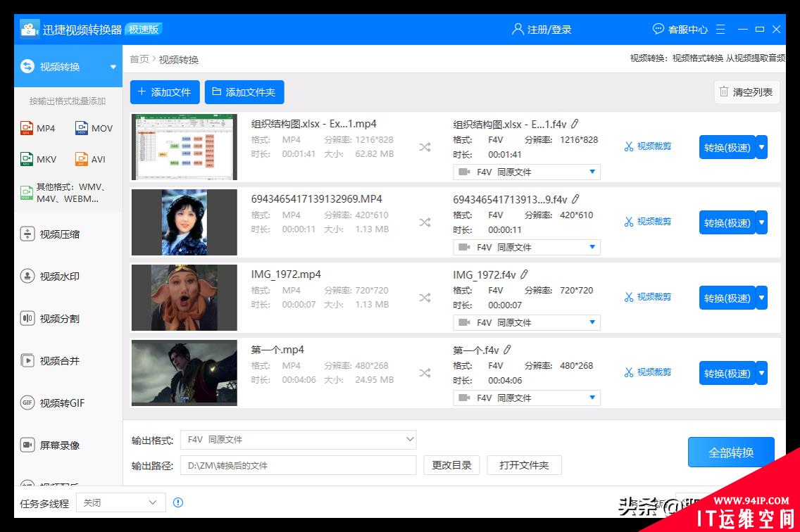
Task: Open 视频水印 watermark tool
Action: 50,277
